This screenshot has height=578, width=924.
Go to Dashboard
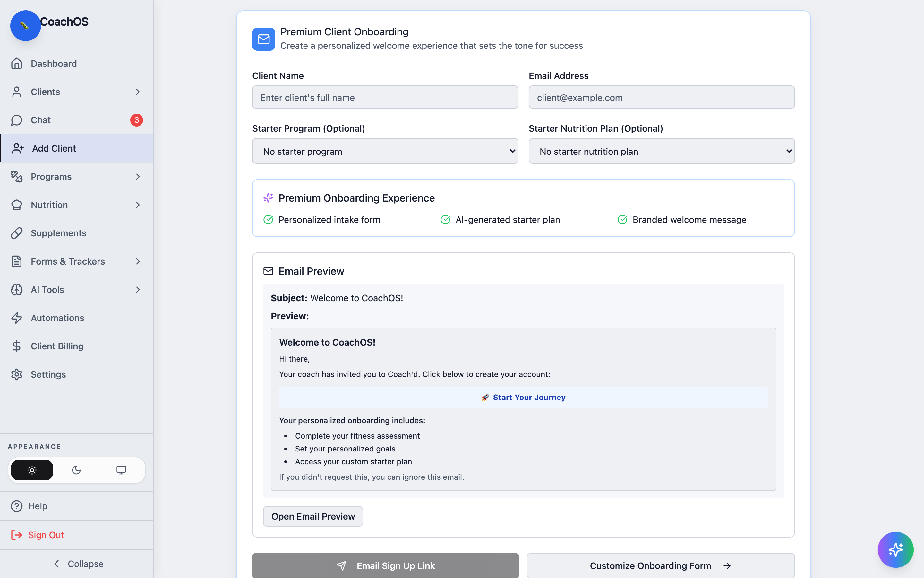point(77,64)
